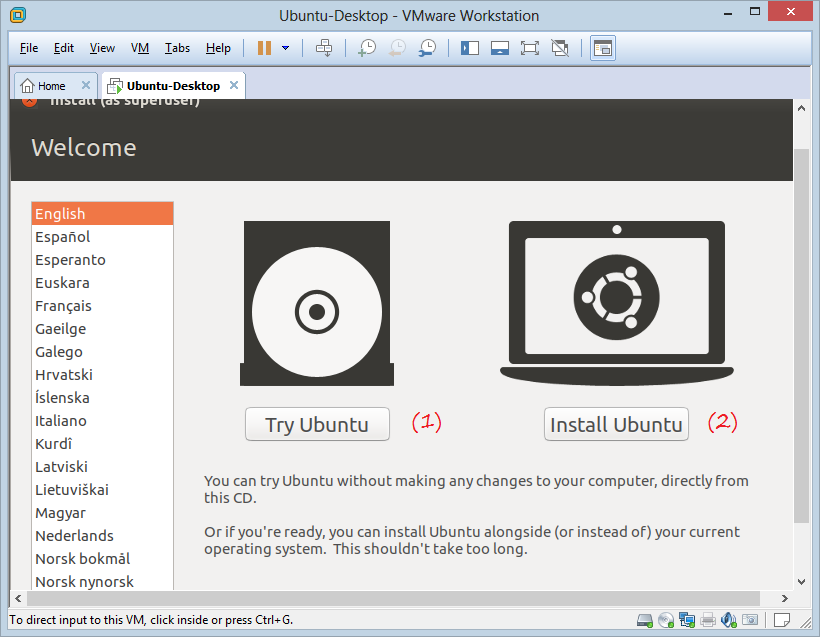Click the sound card status icon

(728, 620)
